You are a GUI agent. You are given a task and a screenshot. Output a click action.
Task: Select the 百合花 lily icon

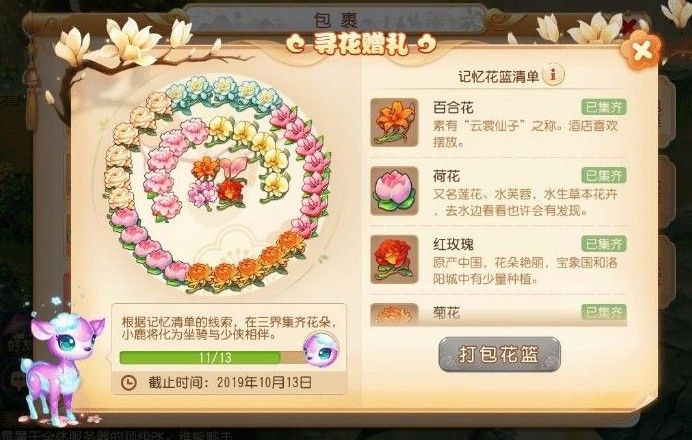coord(394,122)
